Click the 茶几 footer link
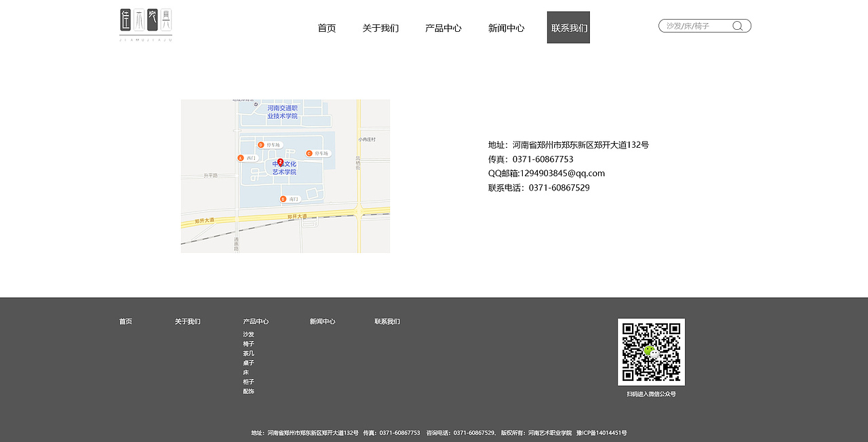This screenshot has height=442, width=868. tap(249, 353)
